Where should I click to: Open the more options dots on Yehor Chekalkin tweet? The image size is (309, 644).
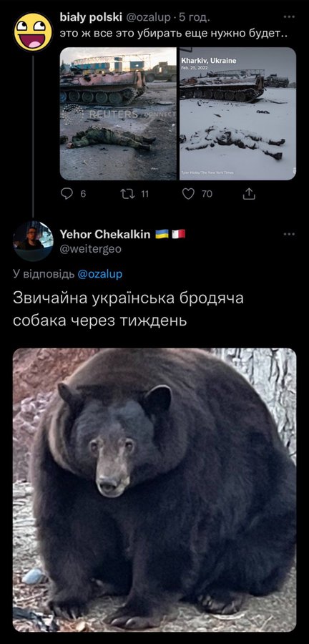(x=289, y=234)
